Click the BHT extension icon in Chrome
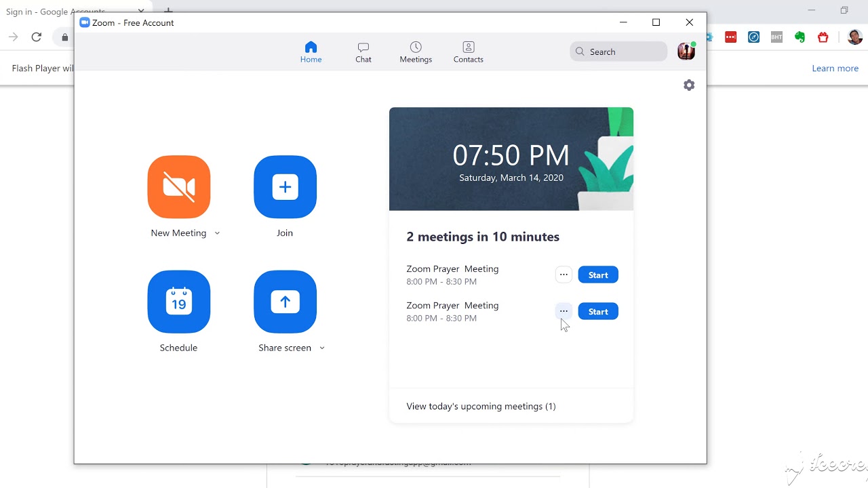The height and width of the screenshot is (488, 868). point(776,37)
